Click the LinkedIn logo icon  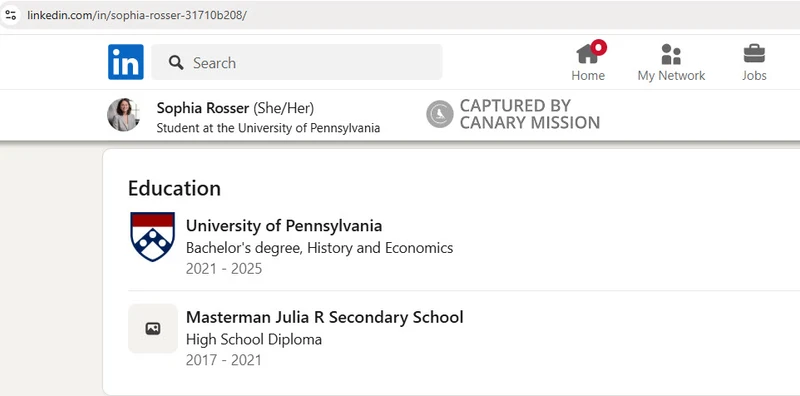126,62
